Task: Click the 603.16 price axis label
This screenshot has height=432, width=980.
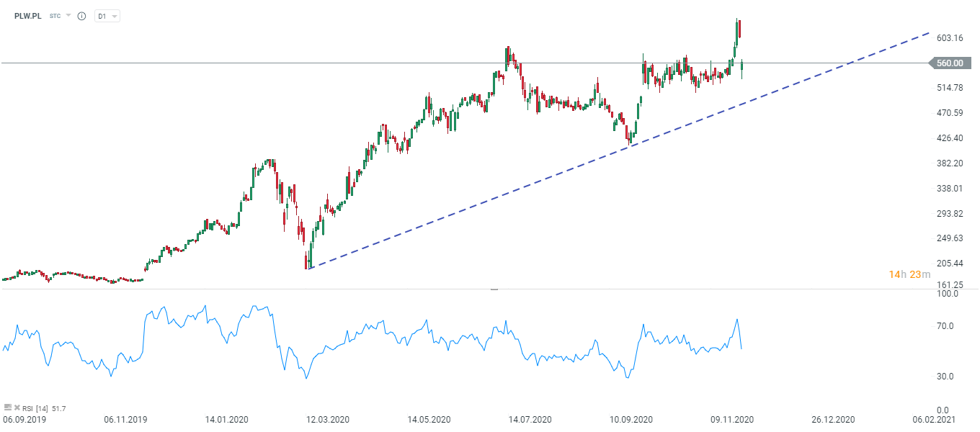Action: [951, 37]
